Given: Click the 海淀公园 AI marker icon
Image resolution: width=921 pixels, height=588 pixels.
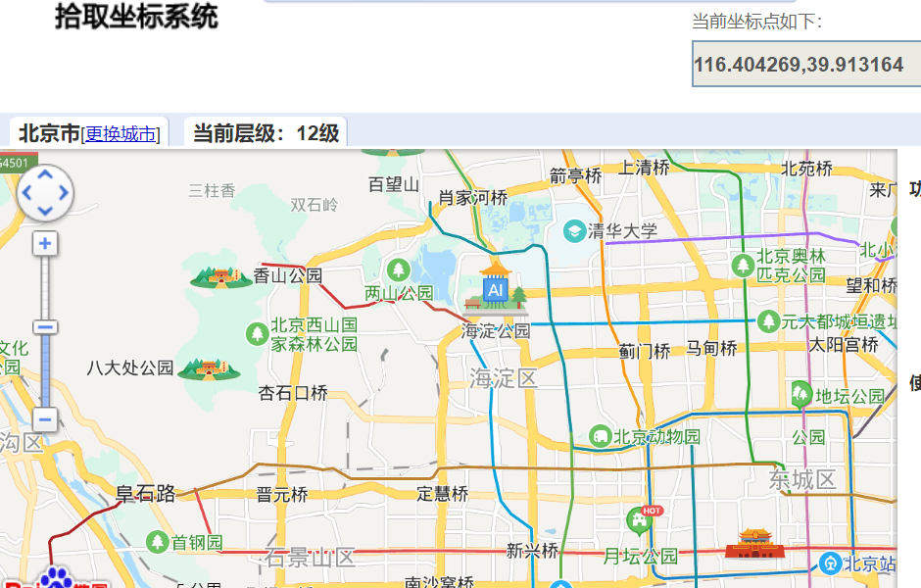Looking at the screenshot, I should click(495, 290).
